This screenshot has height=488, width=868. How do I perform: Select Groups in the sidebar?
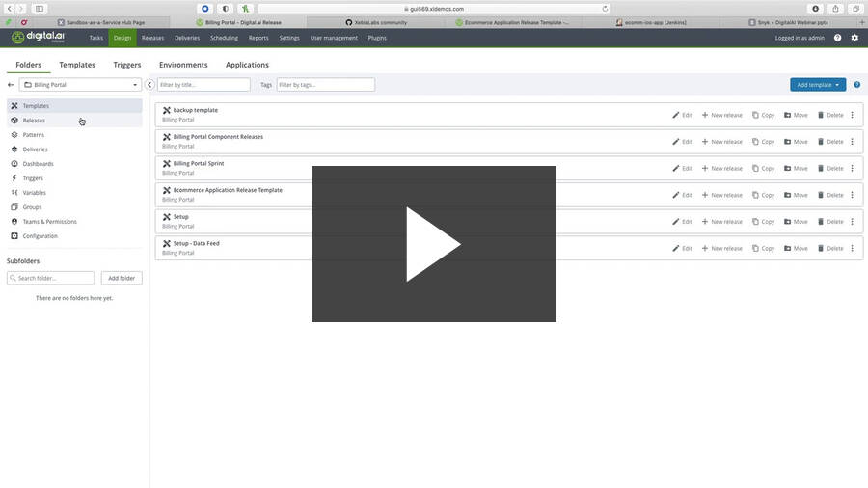[x=74, y=207]
